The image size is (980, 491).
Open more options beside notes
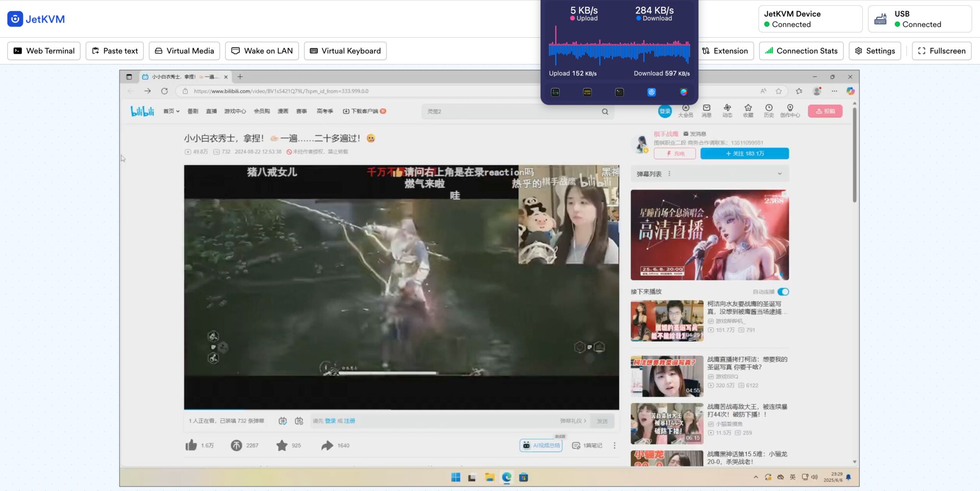pyautogui.click(x=614, y=445)
